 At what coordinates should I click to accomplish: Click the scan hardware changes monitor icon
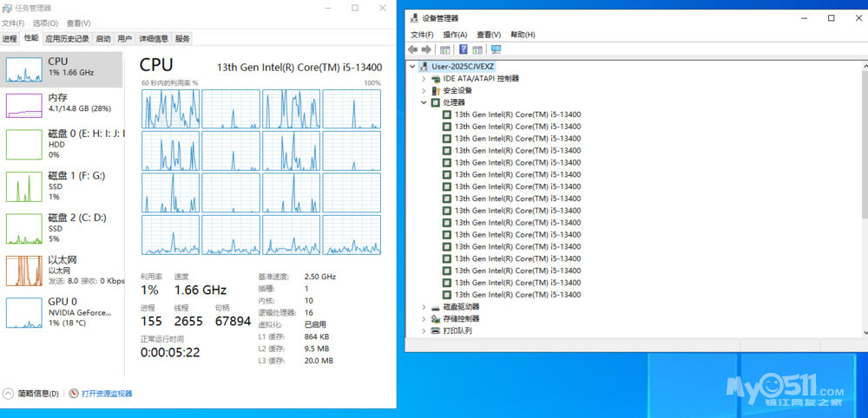496,49
